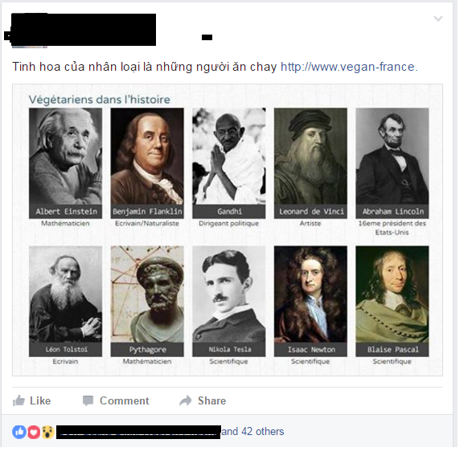The height and width of the screenshot is (468, 476).
Task: Click the Like thumbs-up icon
Action: pyautogui.click(x=18, y=400)
